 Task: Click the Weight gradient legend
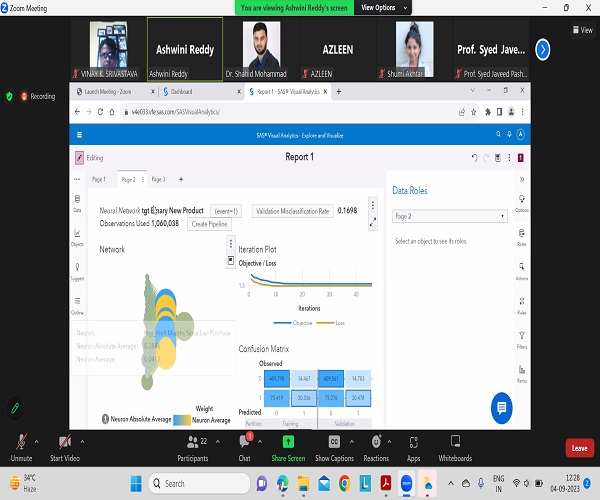click(x=182, y=420)
